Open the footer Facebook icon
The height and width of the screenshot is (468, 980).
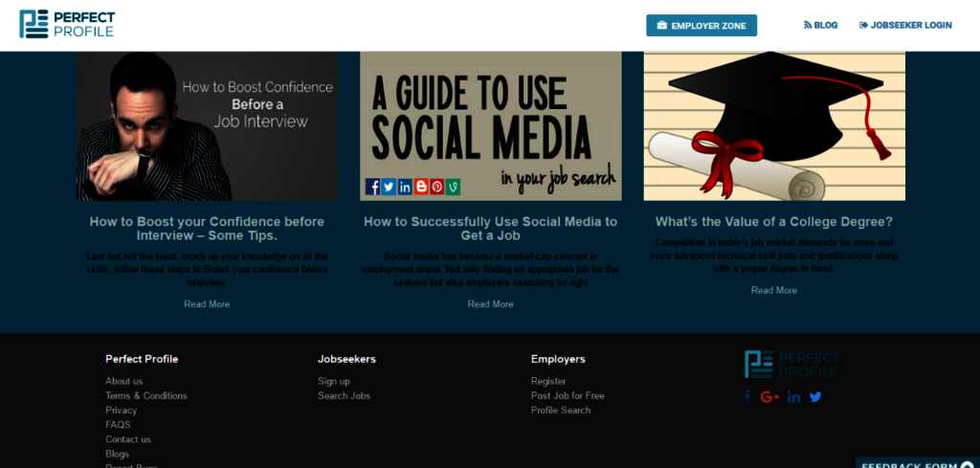pyautogui.click(x=746, y=397)
